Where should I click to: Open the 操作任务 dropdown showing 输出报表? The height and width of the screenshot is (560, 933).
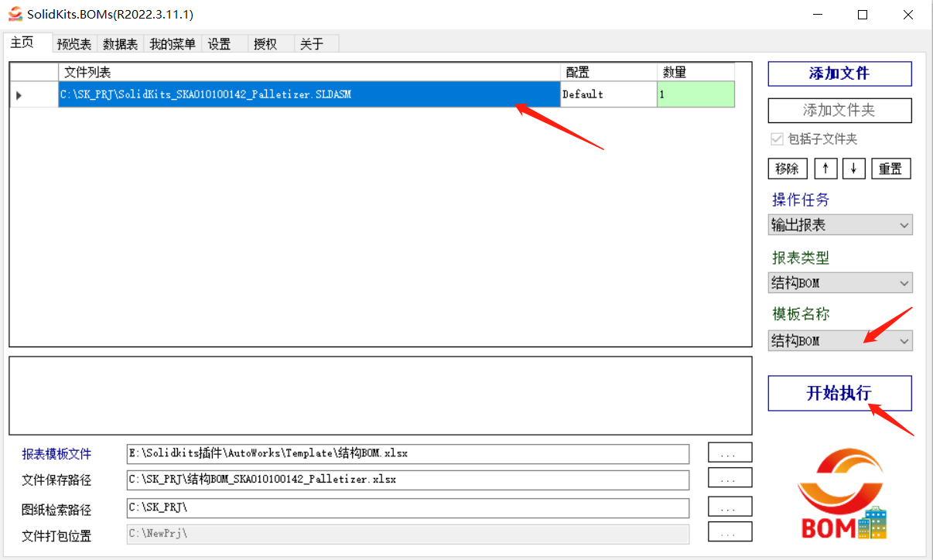840,224
